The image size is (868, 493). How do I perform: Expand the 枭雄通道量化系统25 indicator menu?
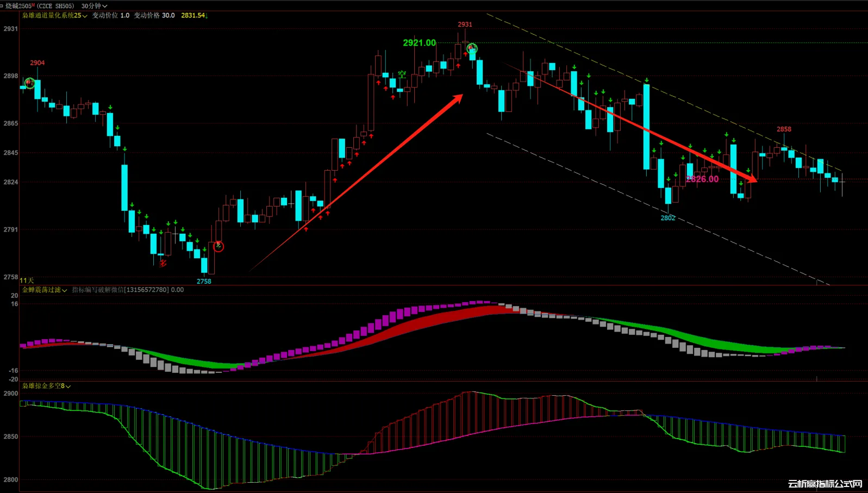[54, 15]
